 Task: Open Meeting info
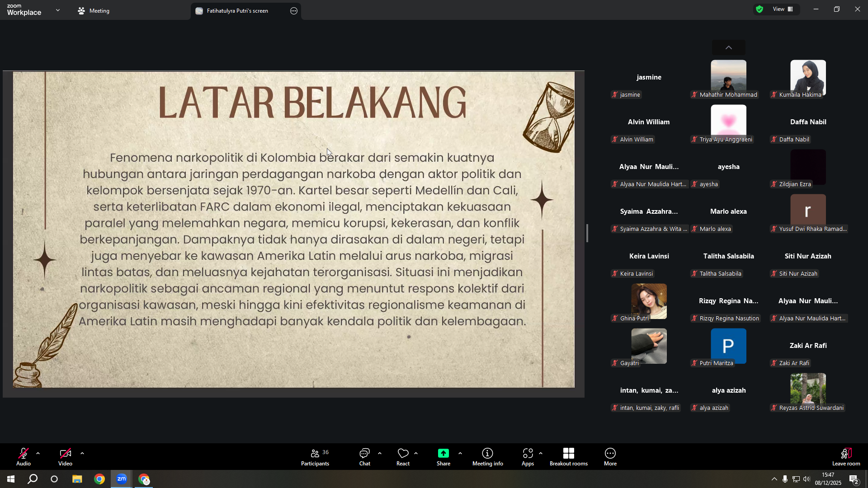(x=488, y=457)
